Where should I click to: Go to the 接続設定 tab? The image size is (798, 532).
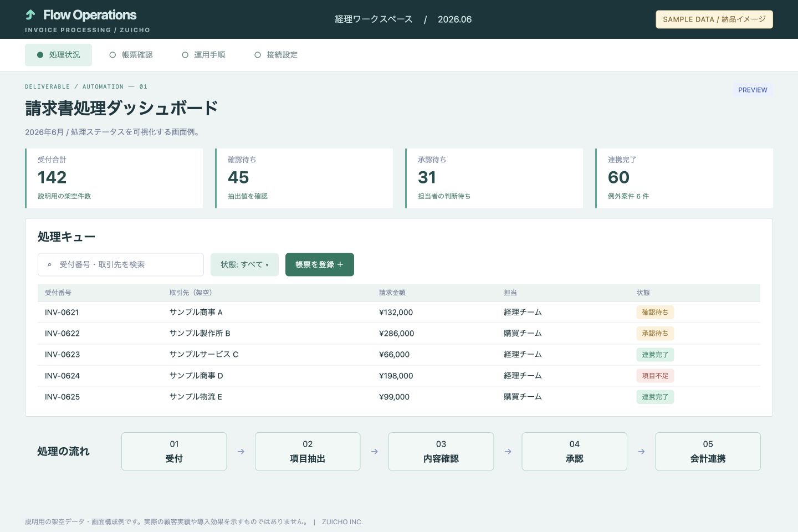(x=276, y=55)
